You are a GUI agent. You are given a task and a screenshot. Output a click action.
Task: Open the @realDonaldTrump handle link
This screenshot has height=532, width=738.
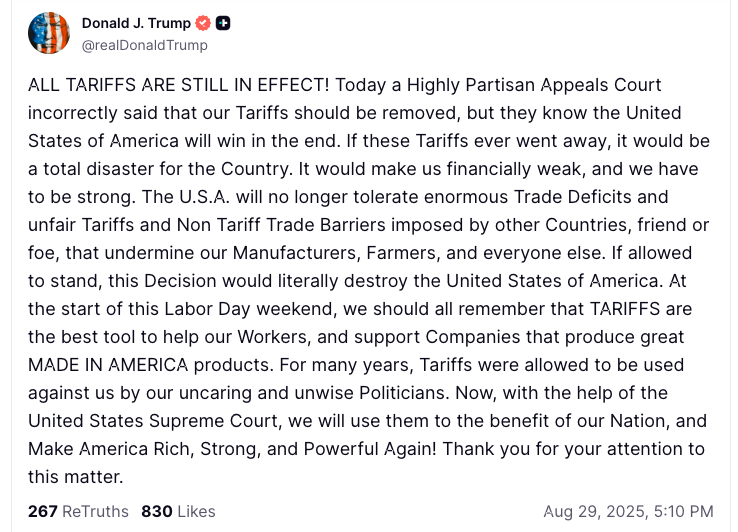pos(144,45)
